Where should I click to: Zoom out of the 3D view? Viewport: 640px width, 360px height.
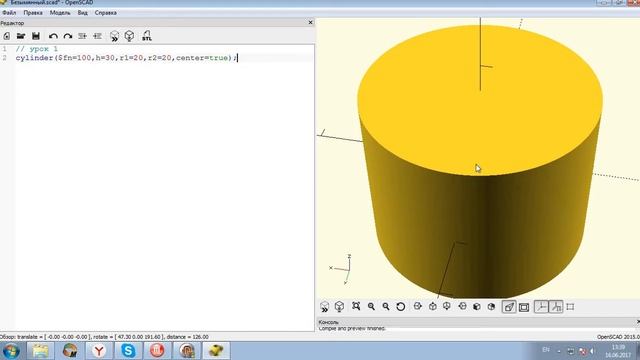click(x=386, y=306)
